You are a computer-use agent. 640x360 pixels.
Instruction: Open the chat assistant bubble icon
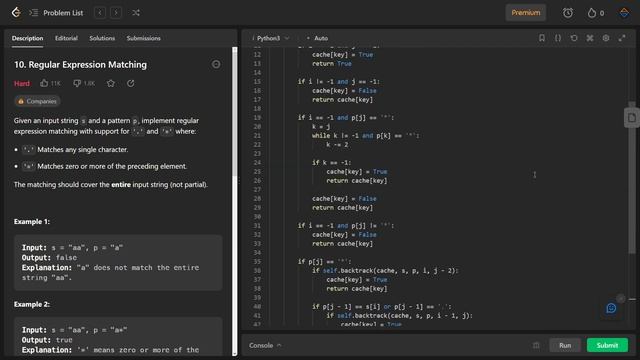point(611,308)
